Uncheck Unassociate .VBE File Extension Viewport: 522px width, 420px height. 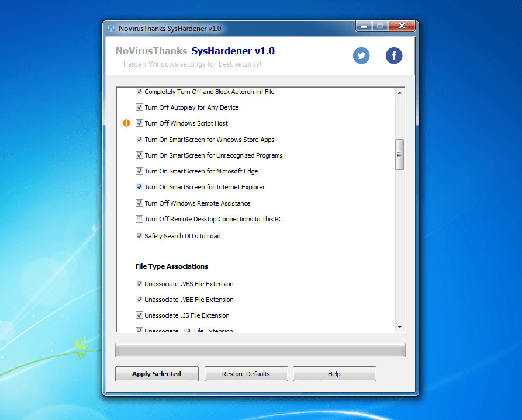pos(139,300)
